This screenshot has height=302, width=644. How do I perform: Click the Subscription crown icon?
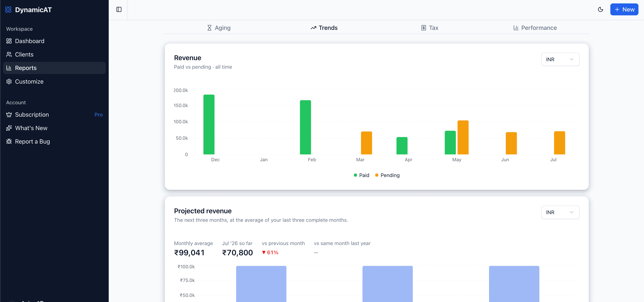point(9,115)
